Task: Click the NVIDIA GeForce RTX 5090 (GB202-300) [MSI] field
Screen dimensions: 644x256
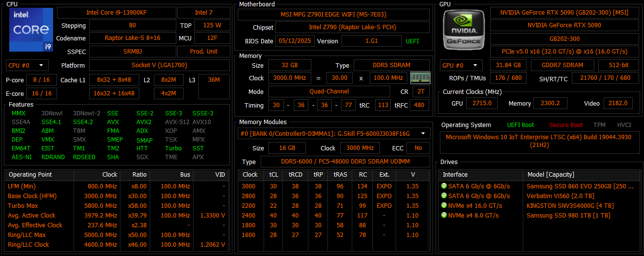Action: [x=564, y=13]
